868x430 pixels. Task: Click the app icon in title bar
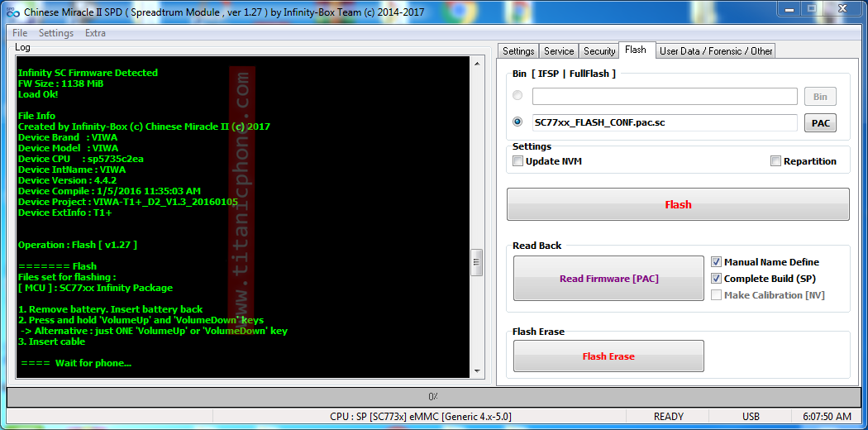pyautogui.click(x=11, y=12)
